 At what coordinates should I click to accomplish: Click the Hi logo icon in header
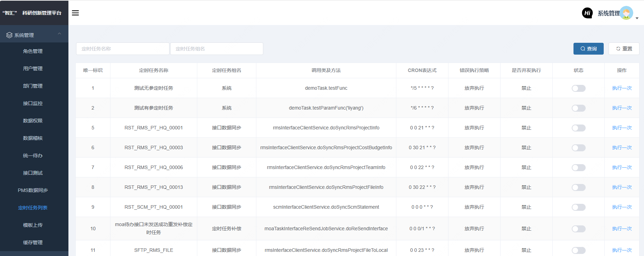pos(587,13)
